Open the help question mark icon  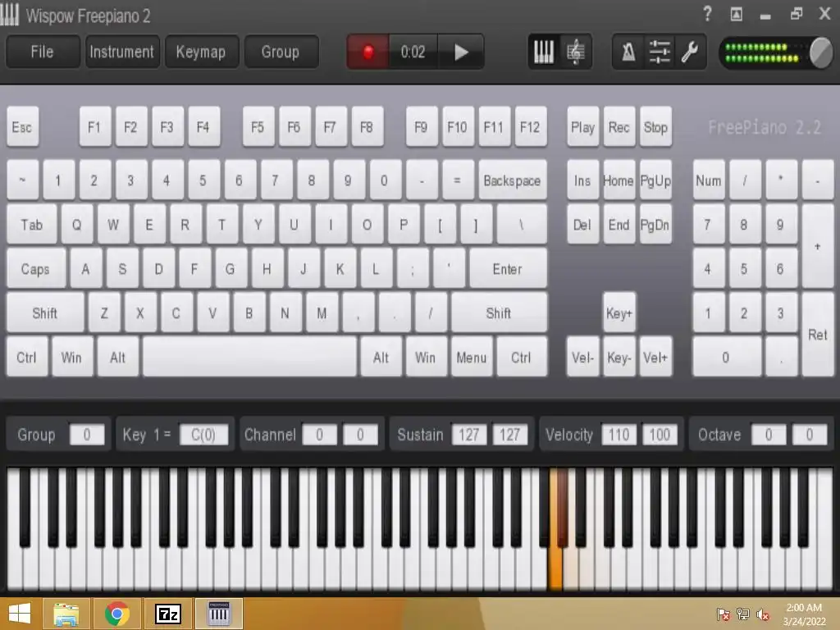(707, 13)
